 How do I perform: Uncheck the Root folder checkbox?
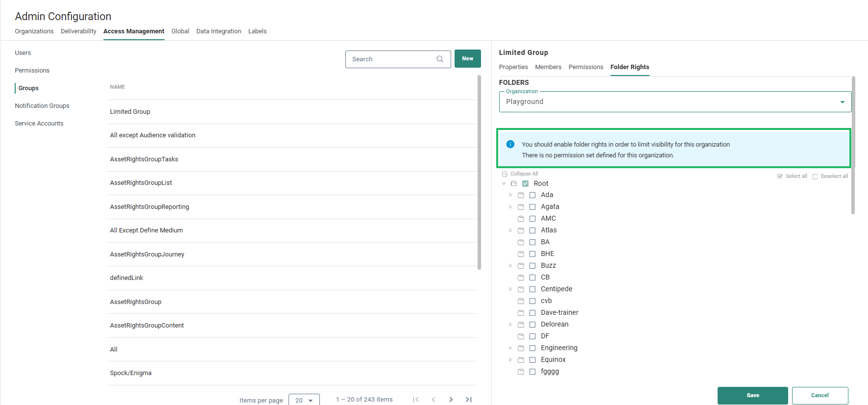pyautogui.click(x=525, y=184)
